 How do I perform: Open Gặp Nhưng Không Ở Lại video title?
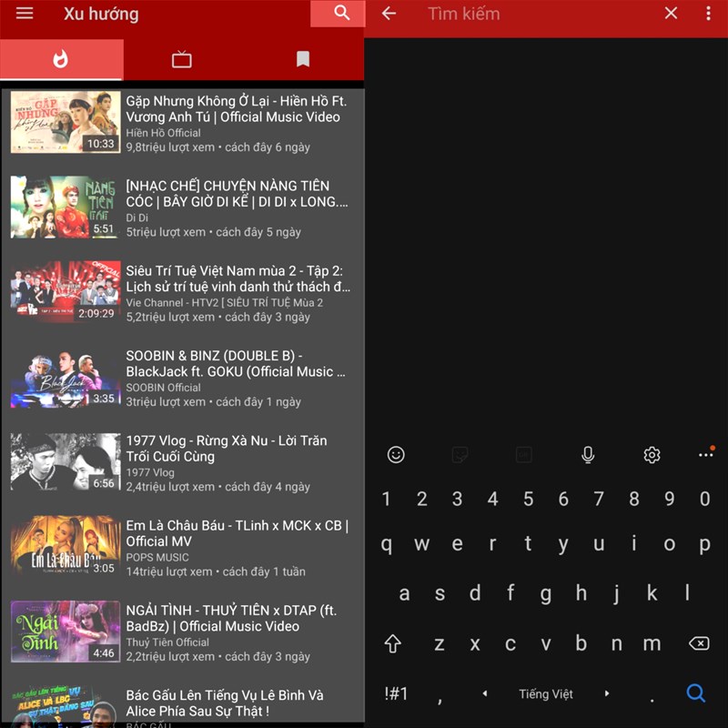pos(237,109)
